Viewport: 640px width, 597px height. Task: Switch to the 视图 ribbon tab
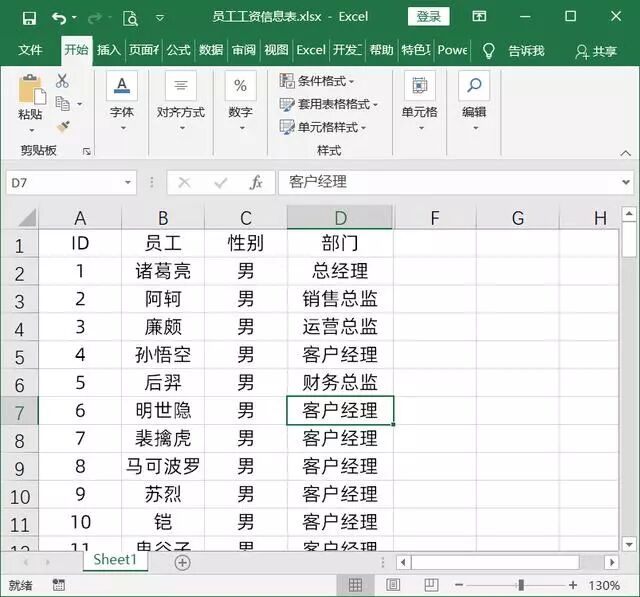coord(276,50)
